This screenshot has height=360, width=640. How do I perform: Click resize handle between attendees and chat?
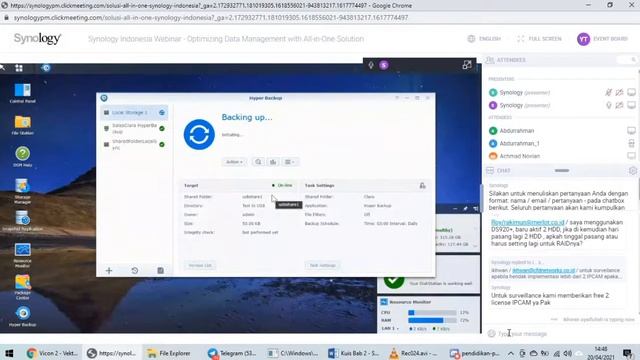click(x=562, y=171)
